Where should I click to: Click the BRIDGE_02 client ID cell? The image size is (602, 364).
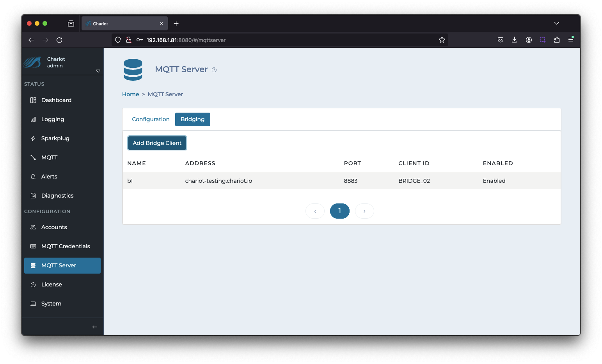coord(414,181)
